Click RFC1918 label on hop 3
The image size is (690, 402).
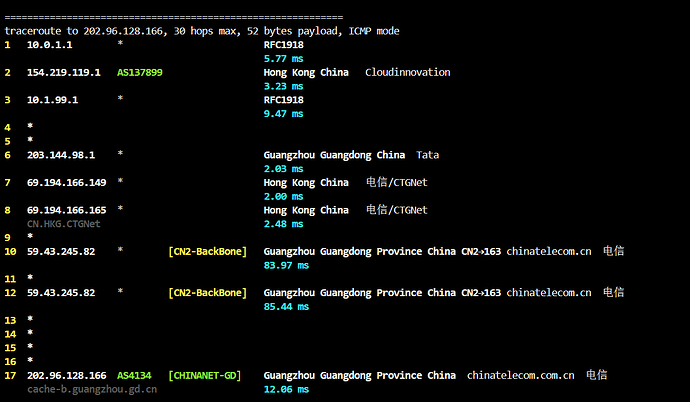283,100
